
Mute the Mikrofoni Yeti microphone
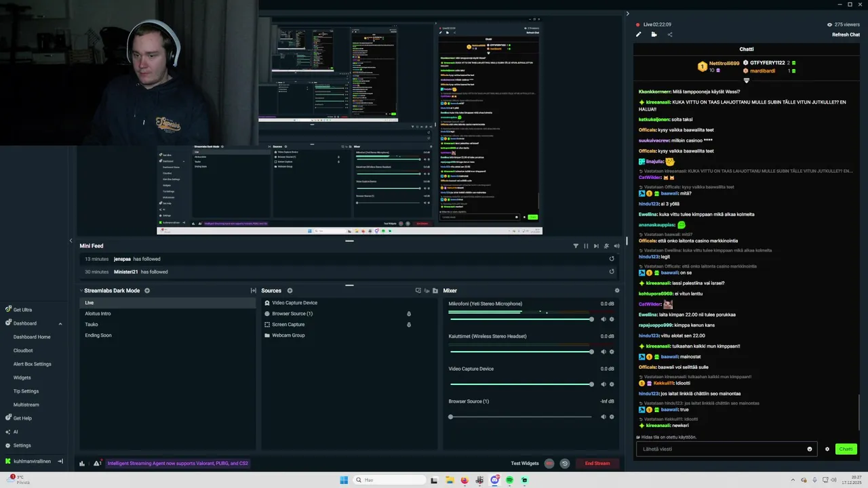tap(604, 319)
